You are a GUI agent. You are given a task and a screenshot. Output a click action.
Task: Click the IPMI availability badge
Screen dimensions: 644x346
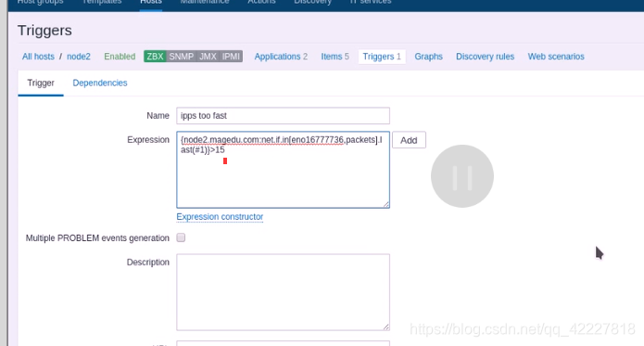pyautogui.click(x=231, y=57)
